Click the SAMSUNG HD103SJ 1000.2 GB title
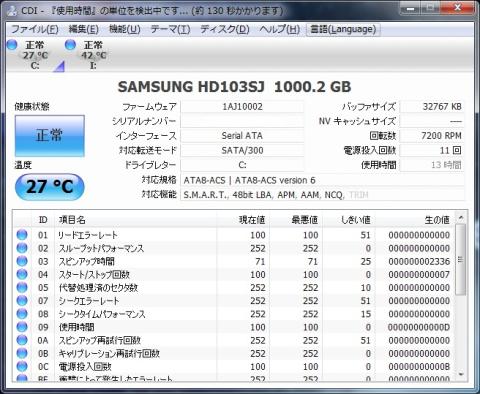The width and height of the screenshot is (480, 394). 234,87
